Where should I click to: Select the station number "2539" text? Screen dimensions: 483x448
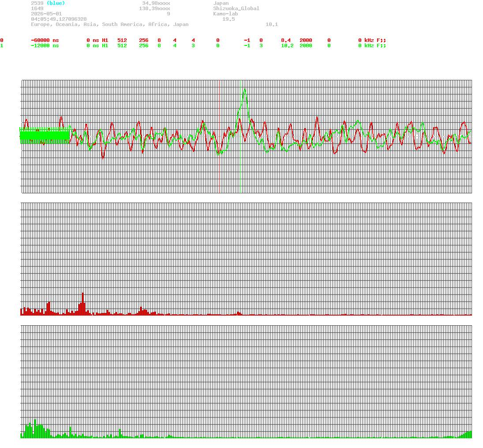coord(37,4)
